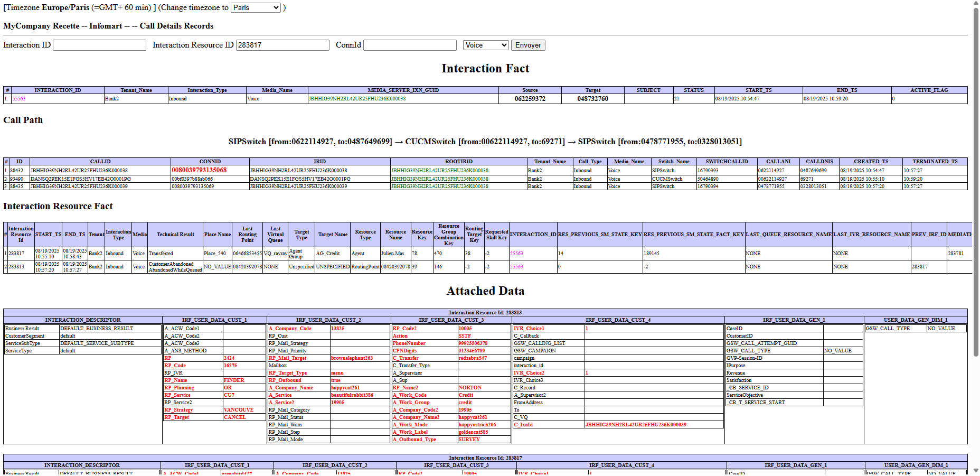Open the ROOTIRID link in Call Path row 88432
The width and height of the screenshot is (980, 476).
click(439, 171)
